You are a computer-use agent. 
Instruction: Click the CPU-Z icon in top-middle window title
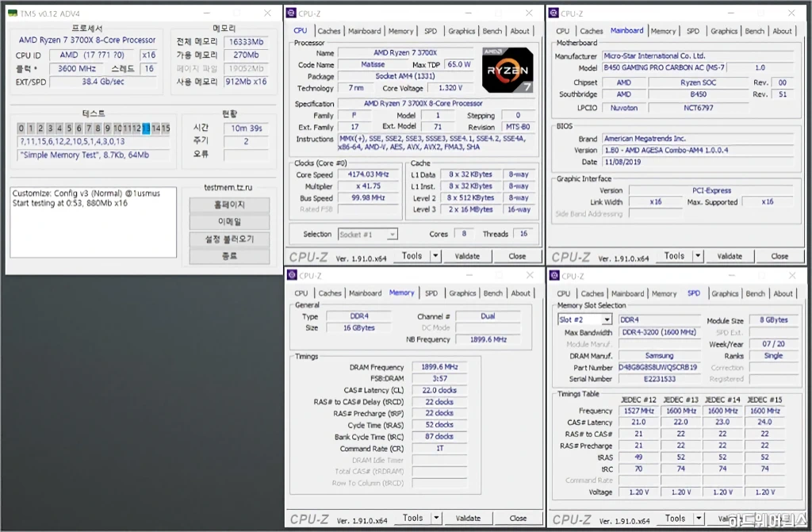292,13
